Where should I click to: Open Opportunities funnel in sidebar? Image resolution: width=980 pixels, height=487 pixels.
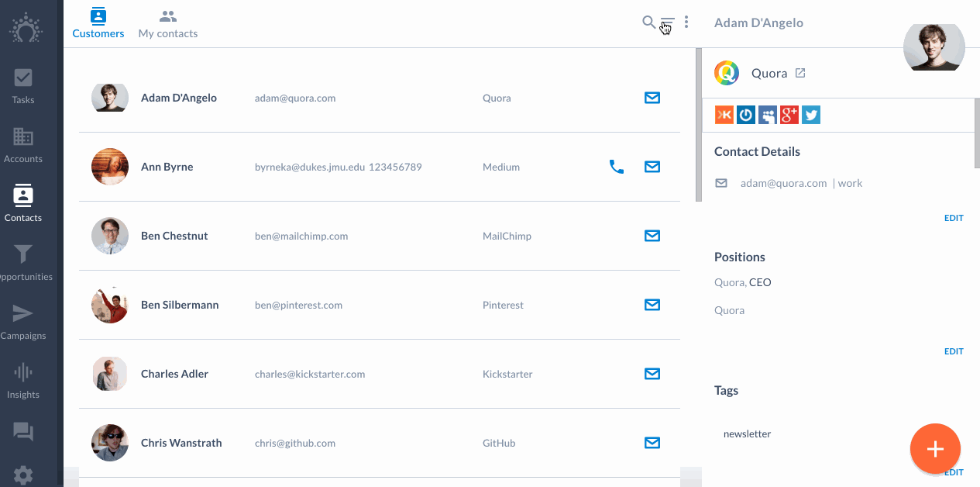23,262
